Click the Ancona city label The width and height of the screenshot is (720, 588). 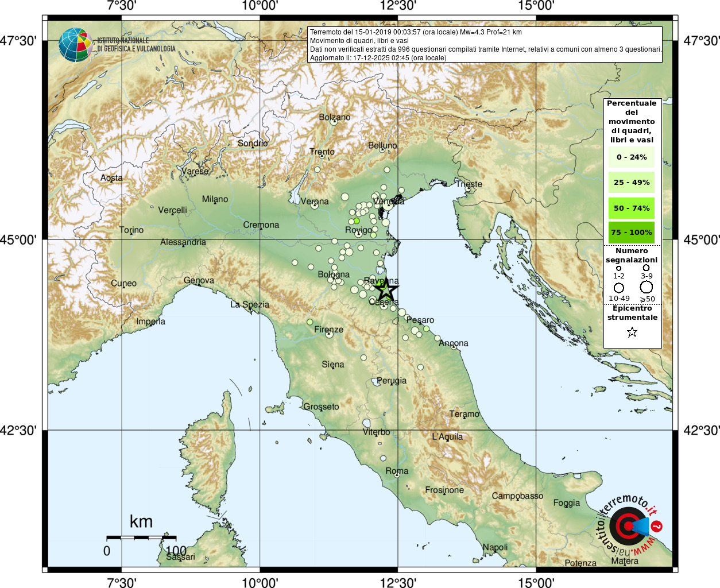tap(454, 343)
